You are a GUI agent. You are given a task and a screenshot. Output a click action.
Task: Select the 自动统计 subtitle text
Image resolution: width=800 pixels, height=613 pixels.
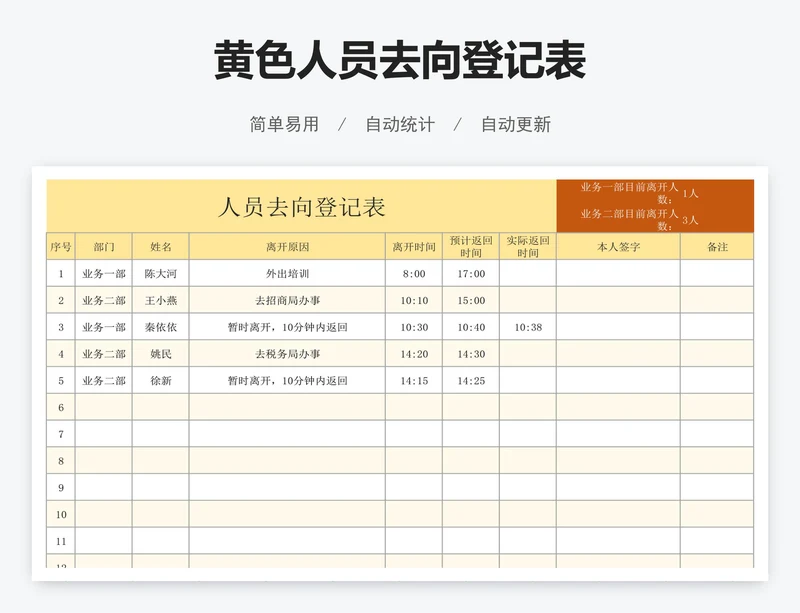(x=400, y=124)
